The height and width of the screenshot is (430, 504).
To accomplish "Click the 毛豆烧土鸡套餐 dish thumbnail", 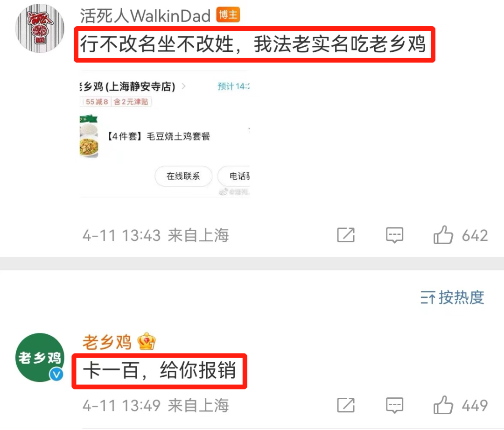I will 89,136.
